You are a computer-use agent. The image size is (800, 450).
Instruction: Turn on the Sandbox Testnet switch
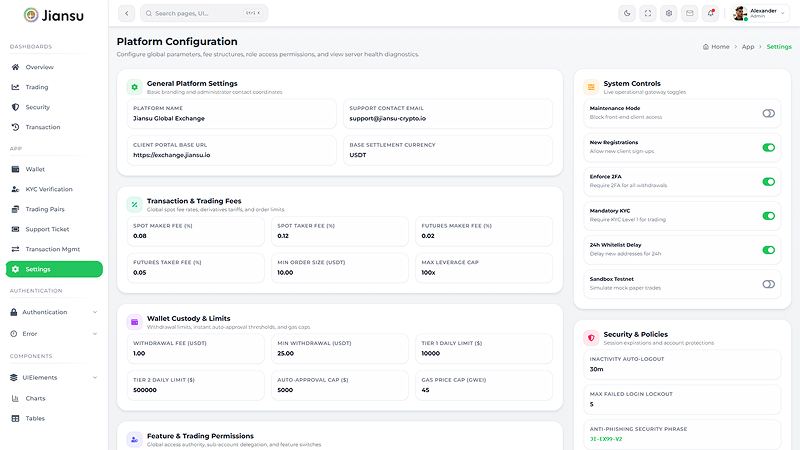pyautogui.click(x=768, y=284)
